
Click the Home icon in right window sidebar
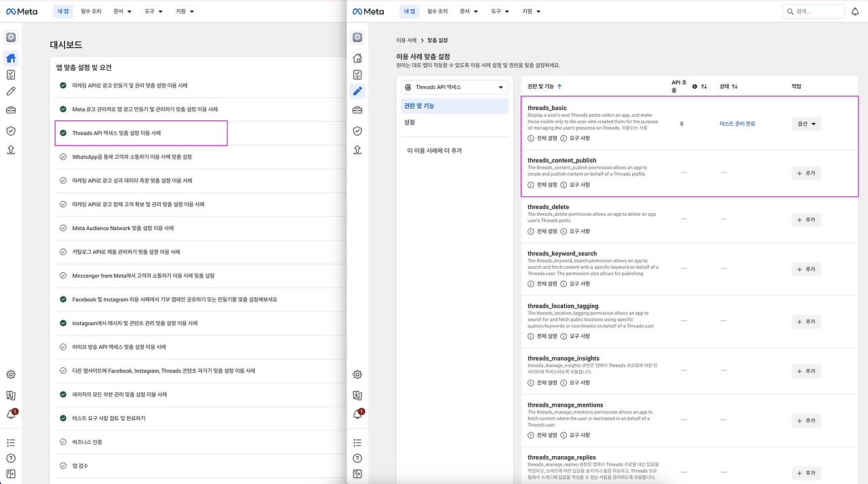point(357,58)
